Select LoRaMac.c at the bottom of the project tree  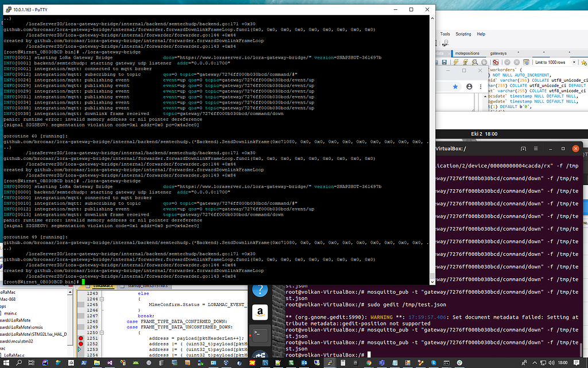[14, 355]
